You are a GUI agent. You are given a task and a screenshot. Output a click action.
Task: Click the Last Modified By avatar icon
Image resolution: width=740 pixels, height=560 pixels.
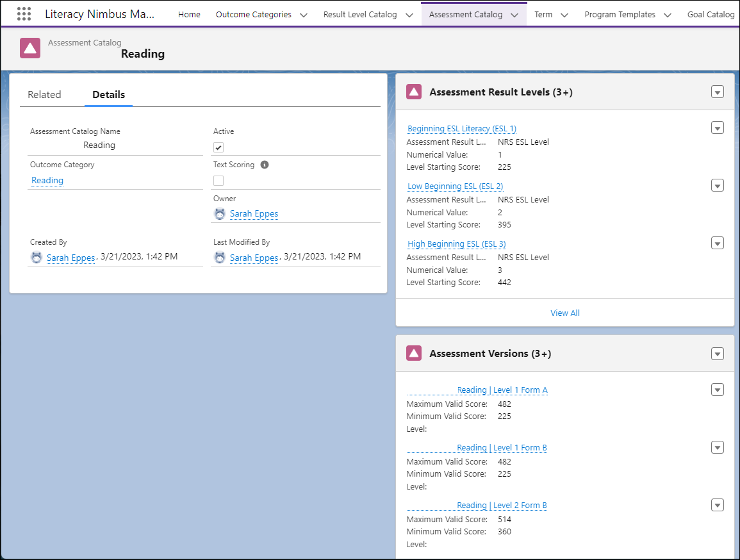(x=220, y=258)
